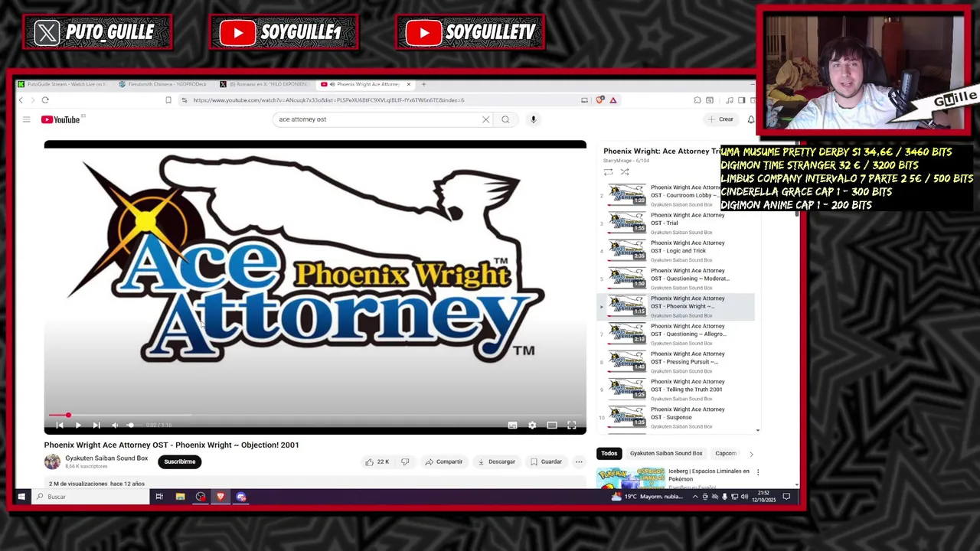
Task: Play 'OST - Trial' from the playlist
Action: (x=676, y=223)
